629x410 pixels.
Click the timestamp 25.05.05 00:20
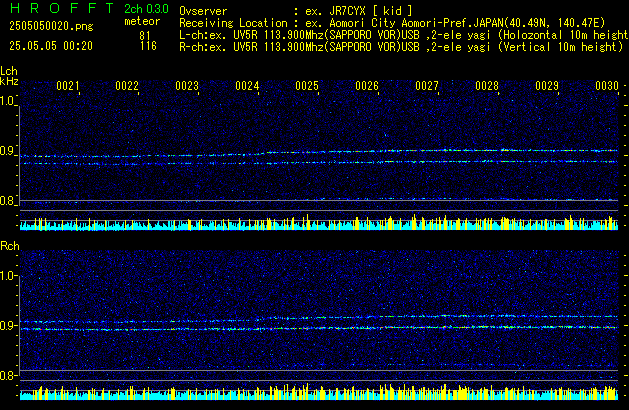pos(51,46)
